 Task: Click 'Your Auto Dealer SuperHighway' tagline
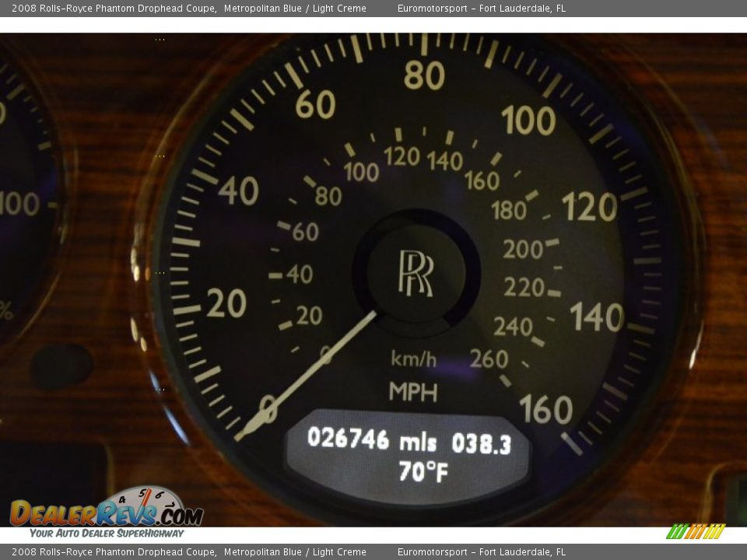point(107,534)
